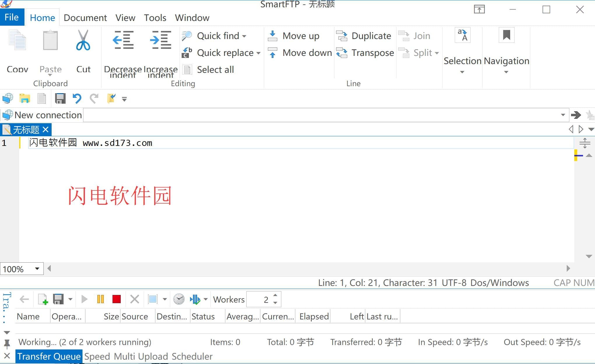Click the text line 闪电软件园 www.sd173.com
This screenshot has height=364, width=595.
[x=91, y=143]
